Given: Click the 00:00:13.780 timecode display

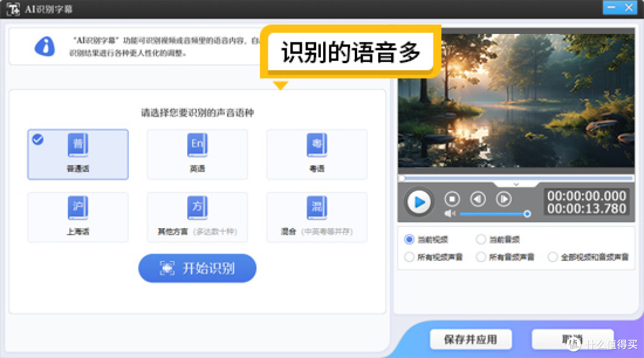Looking at the screenshot, I should [587, 208].
